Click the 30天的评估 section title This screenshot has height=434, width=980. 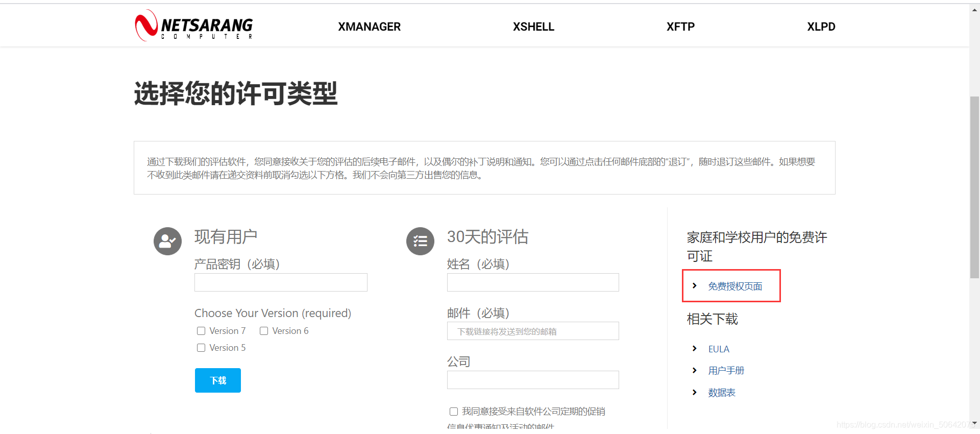487,236
